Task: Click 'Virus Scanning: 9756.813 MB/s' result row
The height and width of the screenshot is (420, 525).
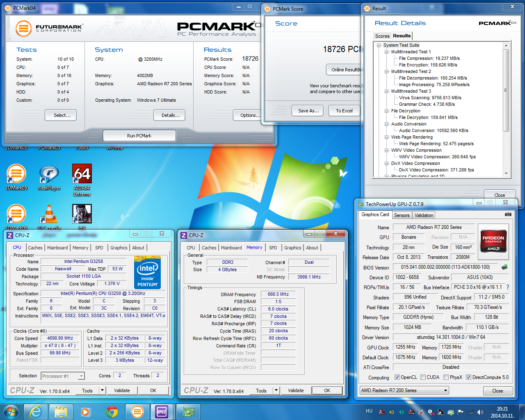Action: pos(430,98)
